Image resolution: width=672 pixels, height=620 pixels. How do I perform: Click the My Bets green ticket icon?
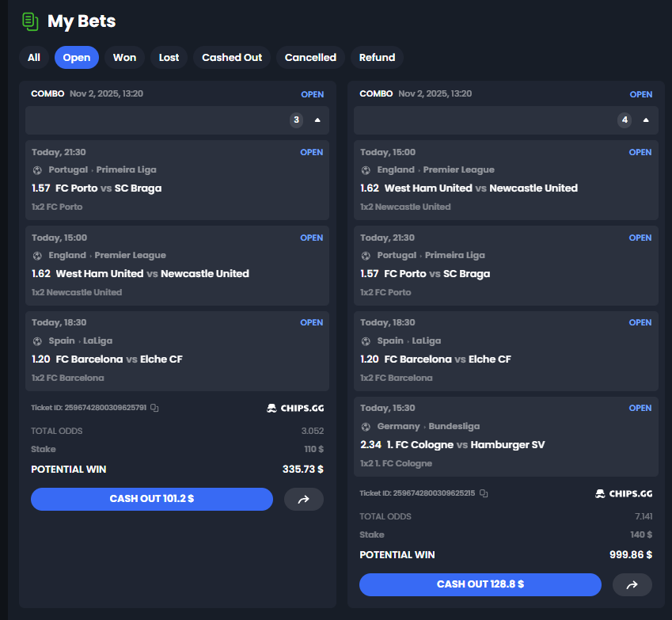pyautogui.click(x=30, y=21)
